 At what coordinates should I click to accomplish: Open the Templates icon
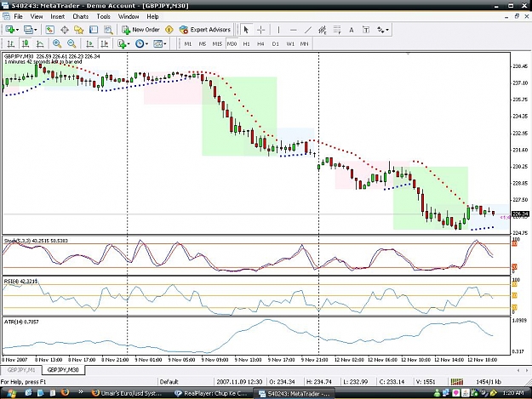coord(157,43)
